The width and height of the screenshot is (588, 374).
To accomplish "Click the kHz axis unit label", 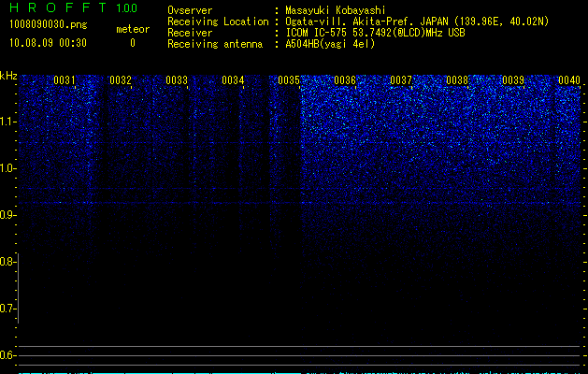I will [x=8, y=76].
